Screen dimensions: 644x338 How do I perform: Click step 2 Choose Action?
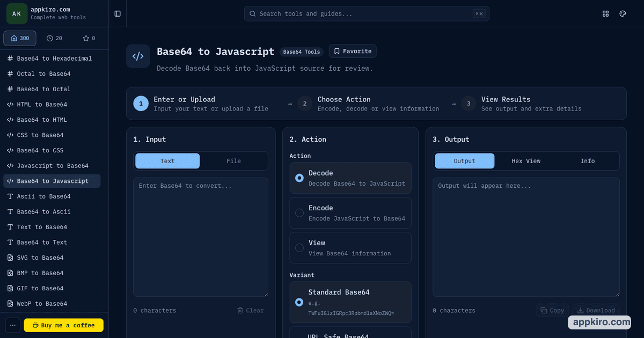(368, 104)
